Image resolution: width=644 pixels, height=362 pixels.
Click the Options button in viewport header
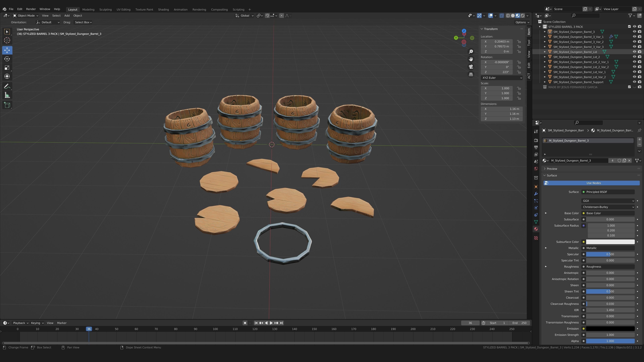coord(522,22)
